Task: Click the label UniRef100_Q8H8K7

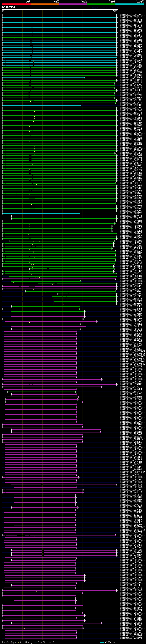Action: (x=131, y=98)
